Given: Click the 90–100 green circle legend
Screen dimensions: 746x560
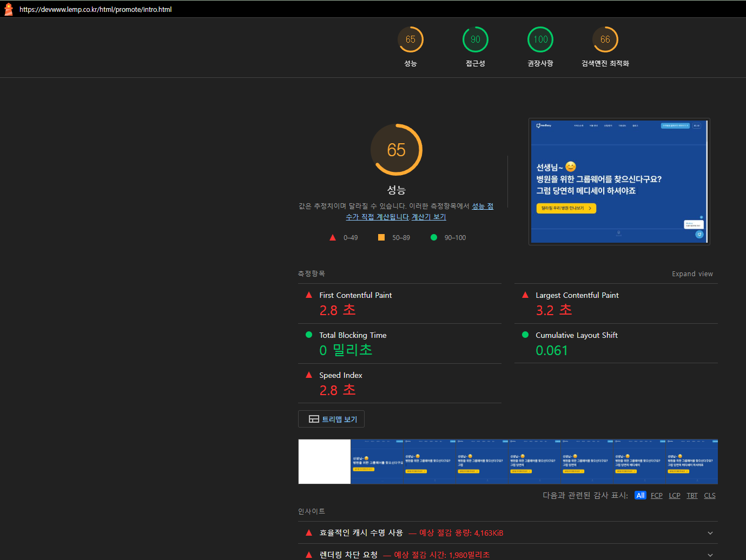Looking at the screenshot, I should [434, 237].
